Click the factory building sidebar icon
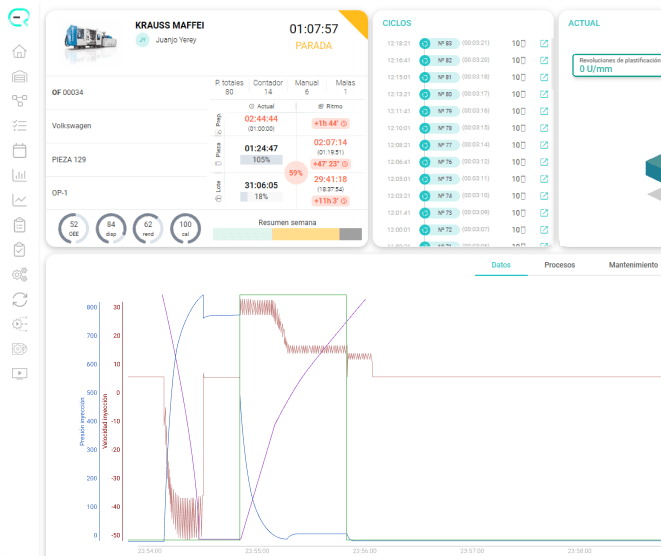The height and width of the screenshot is (556, 661). pos(19,76)
